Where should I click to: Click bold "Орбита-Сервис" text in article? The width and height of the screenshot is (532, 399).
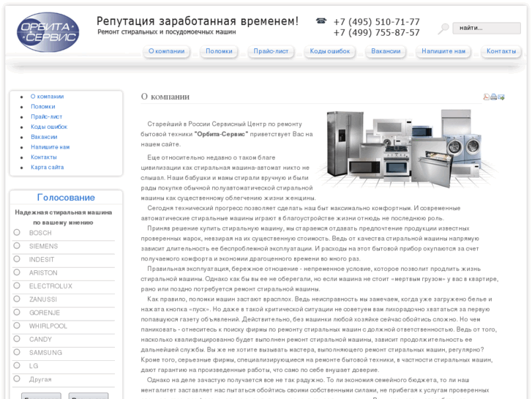click(x=221, y=134)
